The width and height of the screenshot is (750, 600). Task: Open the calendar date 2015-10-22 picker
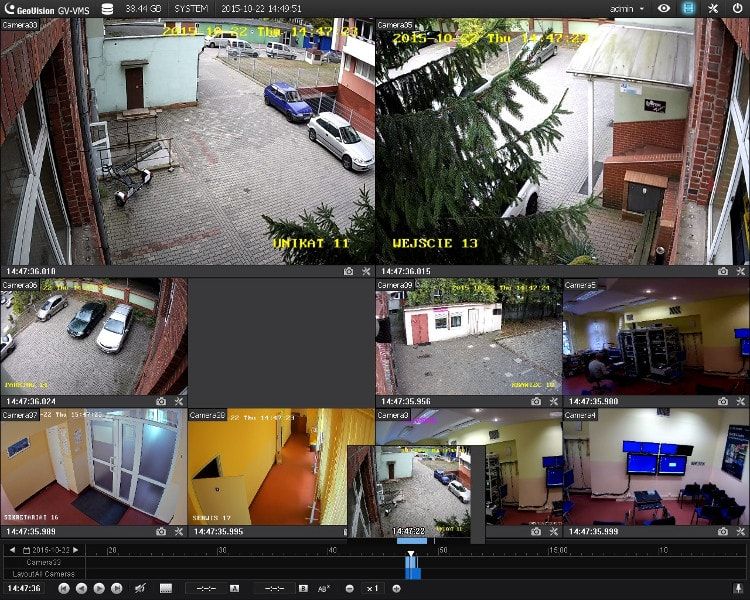(46, 550)
